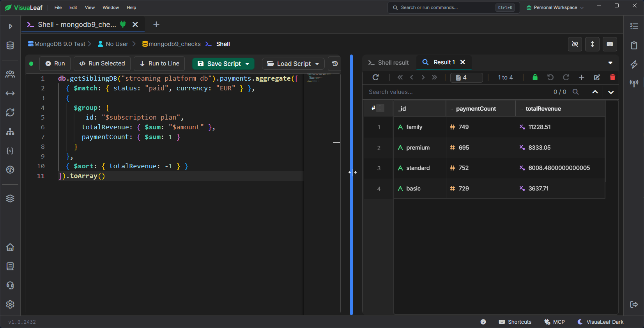Open the database connections sidebar icon
This screenshot has width=644, height=328.
pos(10,46)
